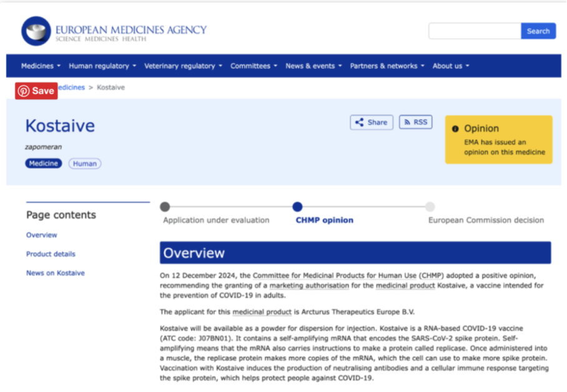Select the Human tag pill
The image size is (567, 392).
pyautogui.click(x=85, y=164)
